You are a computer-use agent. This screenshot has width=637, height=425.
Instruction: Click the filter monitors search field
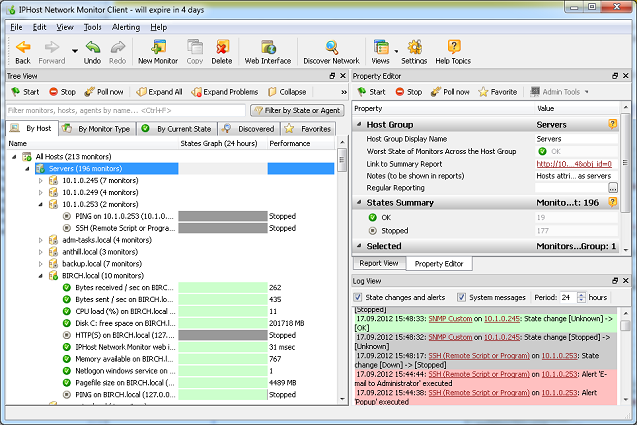126,111
